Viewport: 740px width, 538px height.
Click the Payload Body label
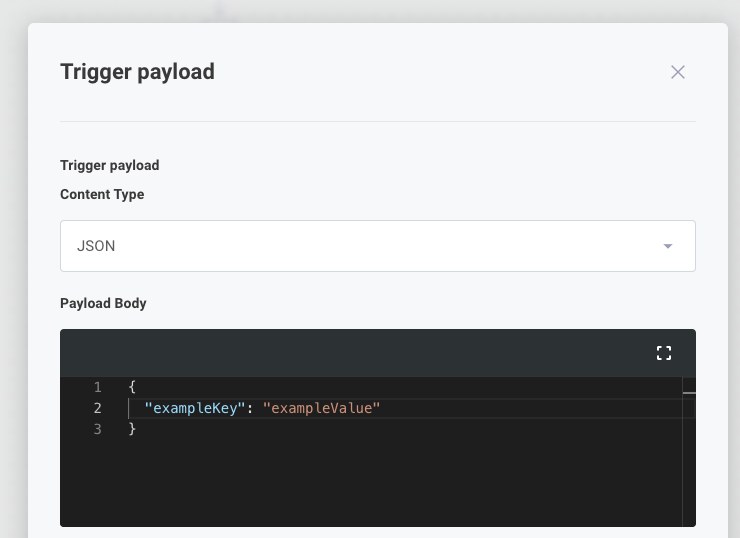point(103,303)
